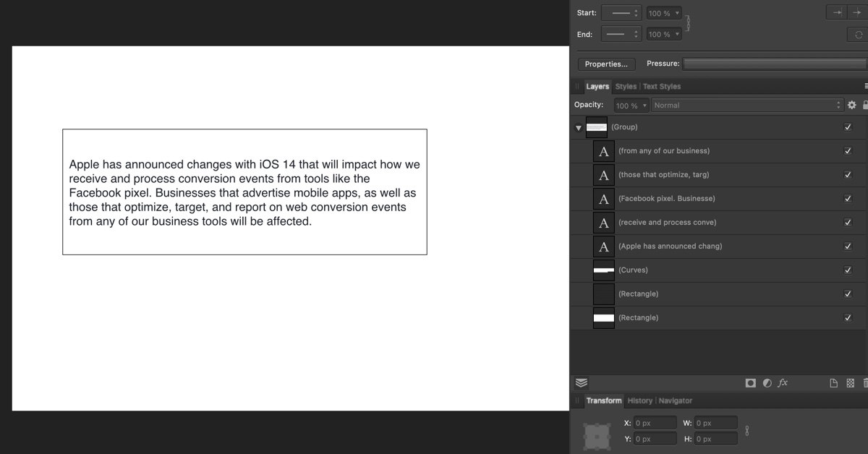Click the A icon of '(those that optimize, targ)' layer
868x454 pixels.
tap(604, 175)
